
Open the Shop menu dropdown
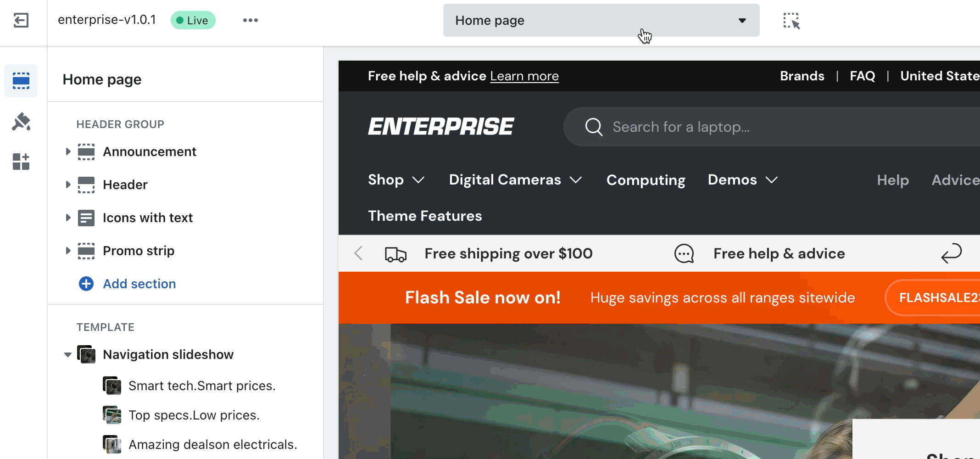[x=396, y=179]
